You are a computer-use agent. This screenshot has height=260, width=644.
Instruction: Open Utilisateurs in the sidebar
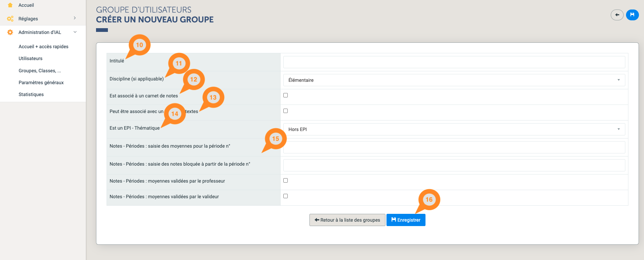31,58
